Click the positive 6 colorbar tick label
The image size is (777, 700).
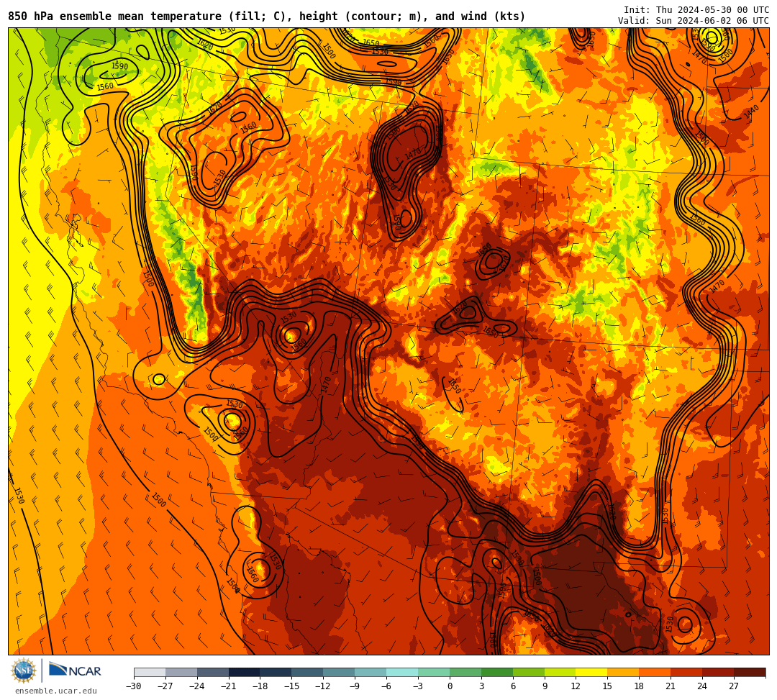coord(513,686)
